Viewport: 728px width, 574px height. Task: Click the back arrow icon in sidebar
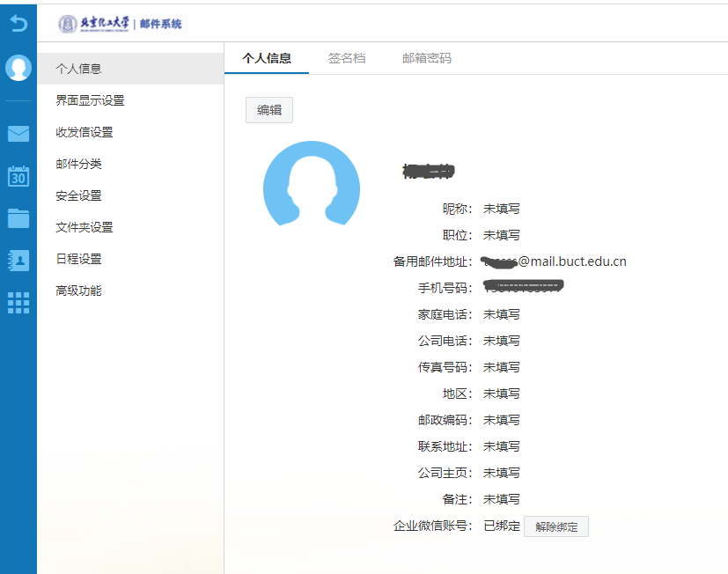[18, 24]
